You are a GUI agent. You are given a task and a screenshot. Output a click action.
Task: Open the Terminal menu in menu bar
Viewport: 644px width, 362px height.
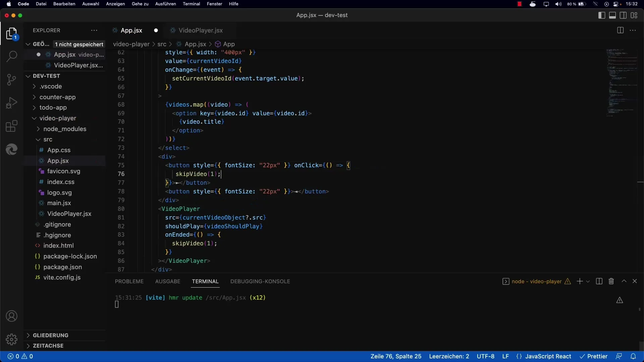tap(191, 4)
